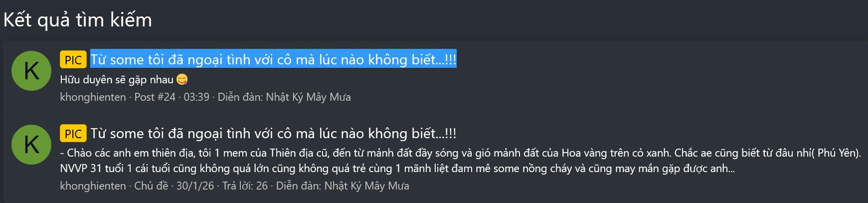Screen dimensions: 868x203
Task: Click the "Diễn đàn:" label in the first result
Action: (240, 97)
